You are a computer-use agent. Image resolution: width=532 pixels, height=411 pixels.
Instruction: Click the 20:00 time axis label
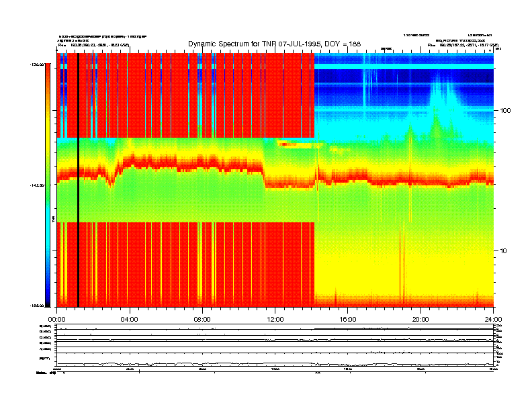(420, 320)
